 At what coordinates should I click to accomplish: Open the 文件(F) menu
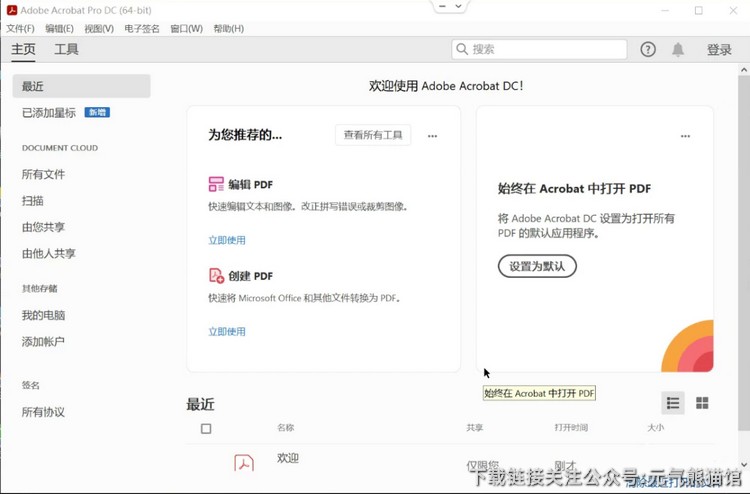(20, 29)
